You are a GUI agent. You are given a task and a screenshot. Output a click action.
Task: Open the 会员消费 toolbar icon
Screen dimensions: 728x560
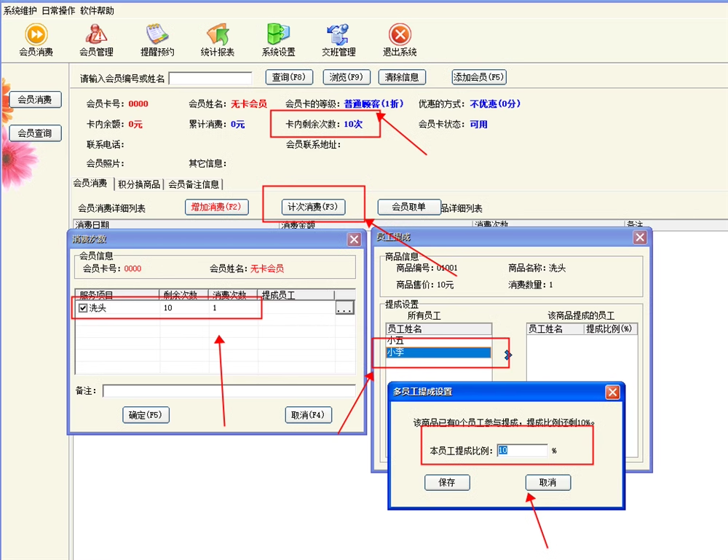pos(36,40)
